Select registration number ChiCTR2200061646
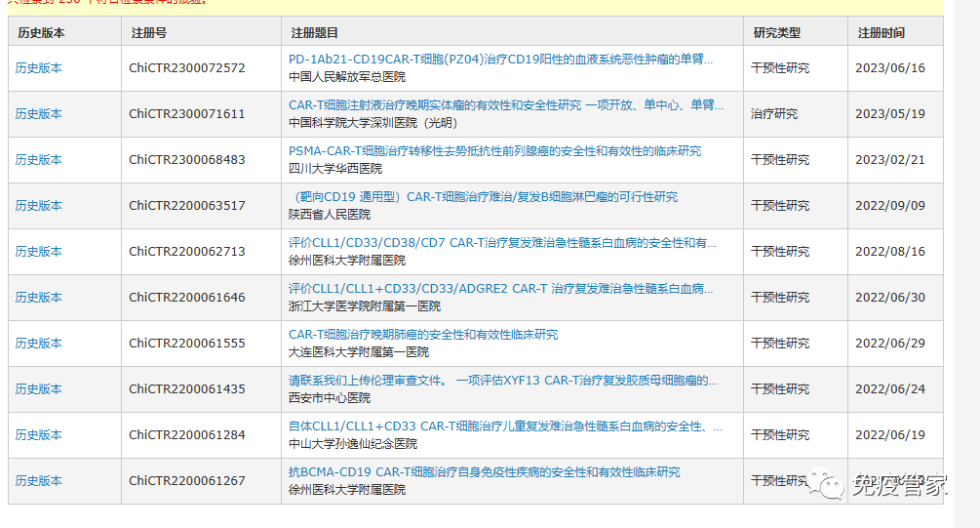Viewport: 980px width, 528px height. 187,297
